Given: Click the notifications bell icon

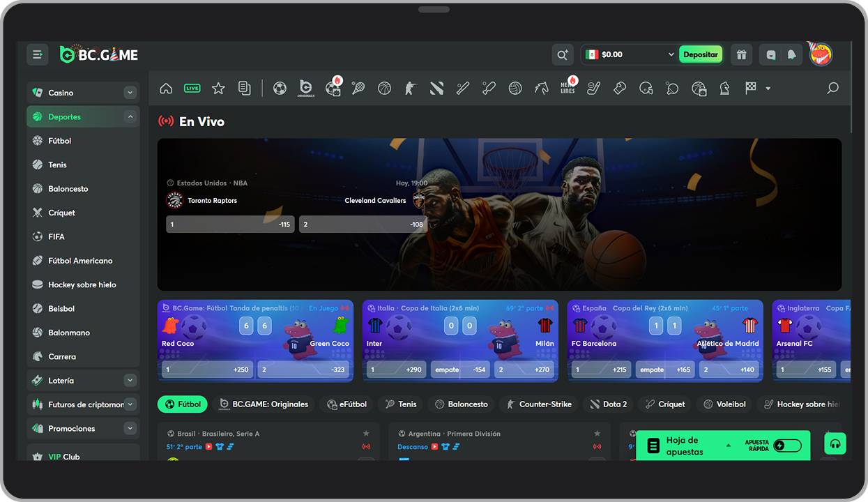Looking at the screenshot, I should point(791,54).
